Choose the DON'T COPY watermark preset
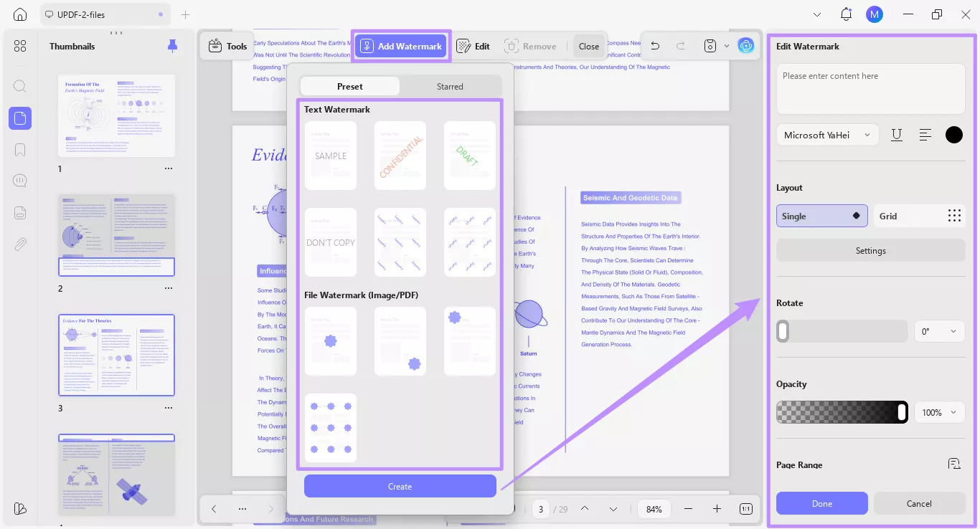 [x=331, y=242]
